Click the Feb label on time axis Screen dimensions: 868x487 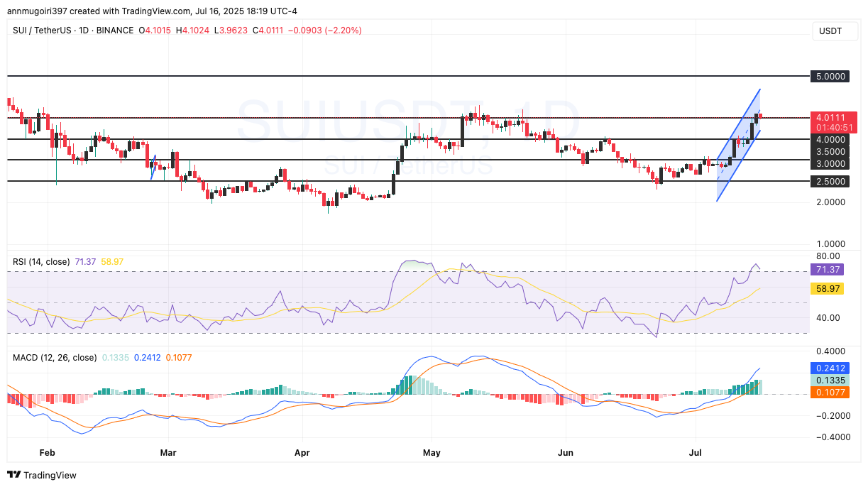(47, 452)
